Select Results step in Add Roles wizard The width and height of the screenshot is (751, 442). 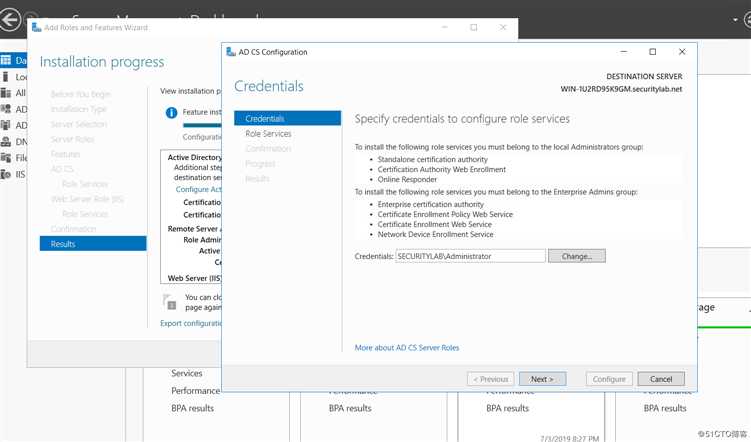(93, 244)
